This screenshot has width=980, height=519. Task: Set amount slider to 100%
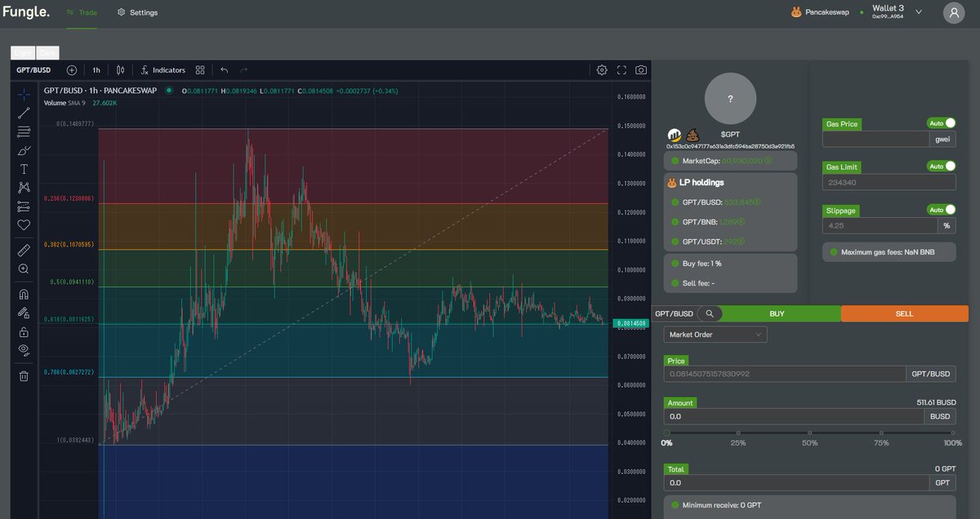tap(952, 434)
